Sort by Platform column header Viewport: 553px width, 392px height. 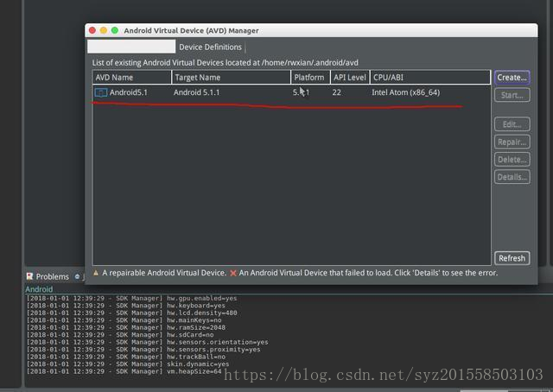point(311,78)
